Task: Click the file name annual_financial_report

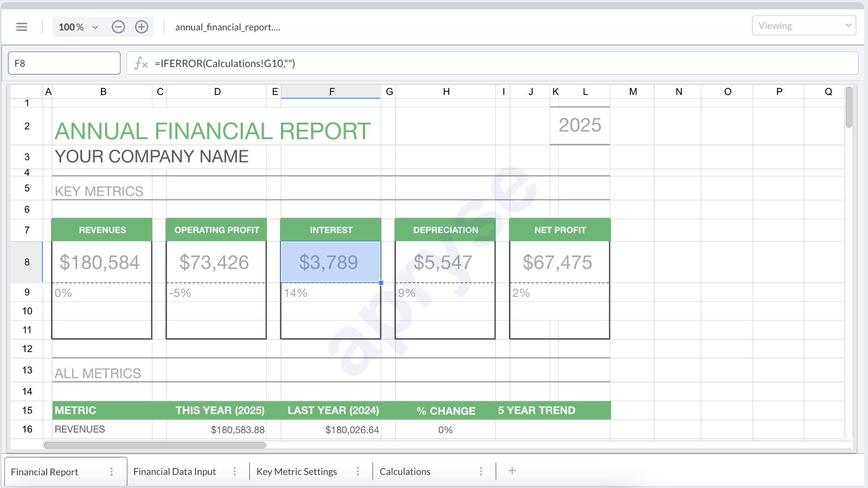Action: click(x=228, y=27)
